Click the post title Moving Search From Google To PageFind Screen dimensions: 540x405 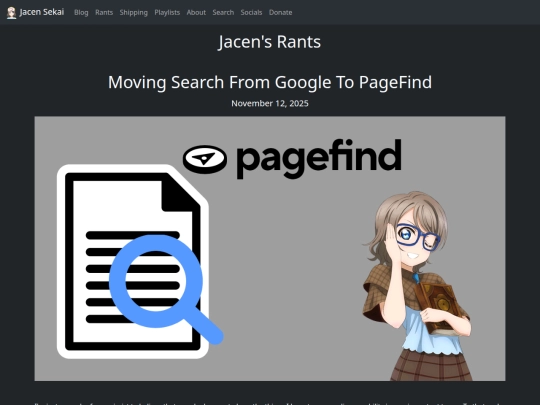[x=270, y=83]
